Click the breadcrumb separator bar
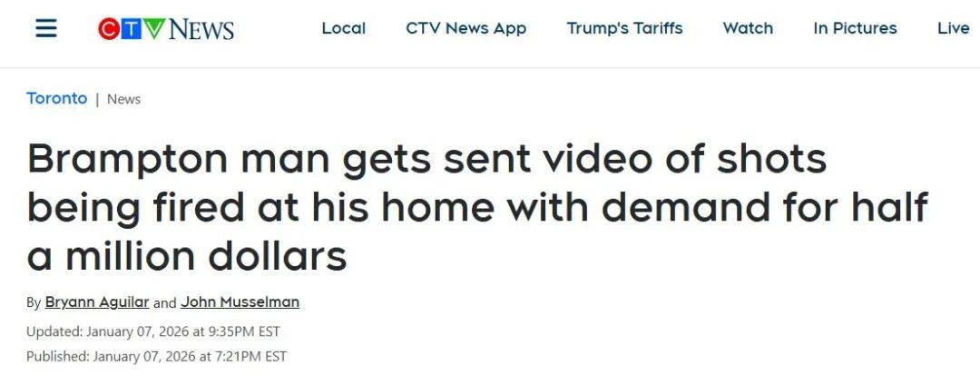980x385 pixels. coord(97,99)
